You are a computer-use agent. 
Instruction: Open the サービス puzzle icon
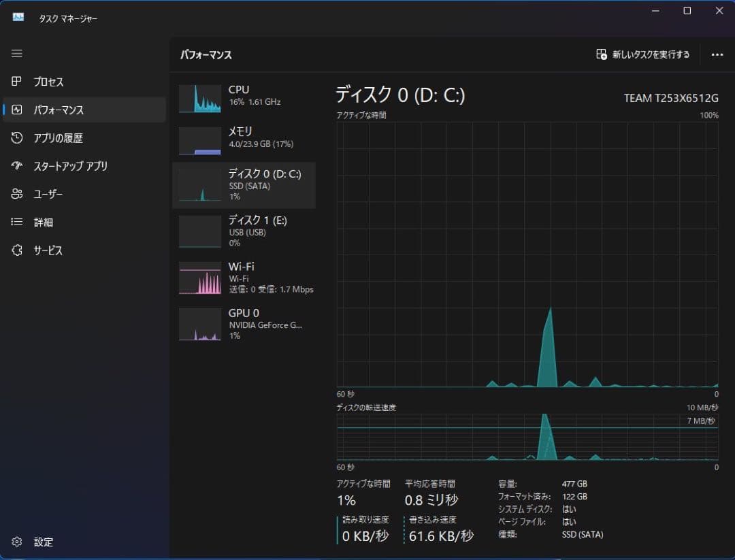point(18,250)
